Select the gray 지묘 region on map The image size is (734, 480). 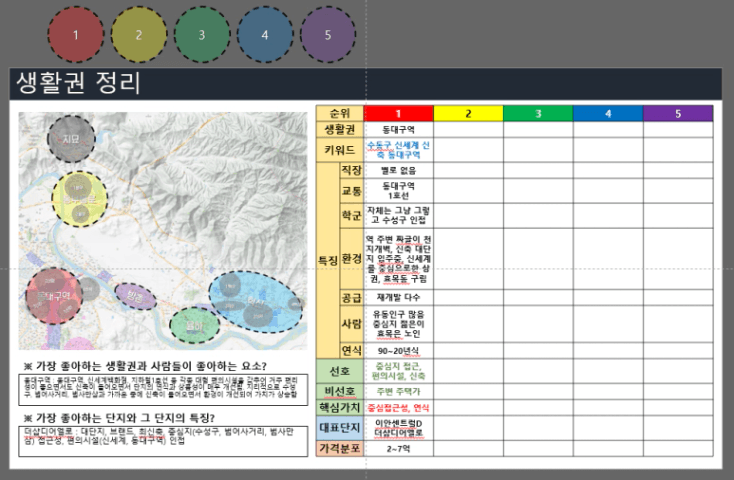(71, 139)
